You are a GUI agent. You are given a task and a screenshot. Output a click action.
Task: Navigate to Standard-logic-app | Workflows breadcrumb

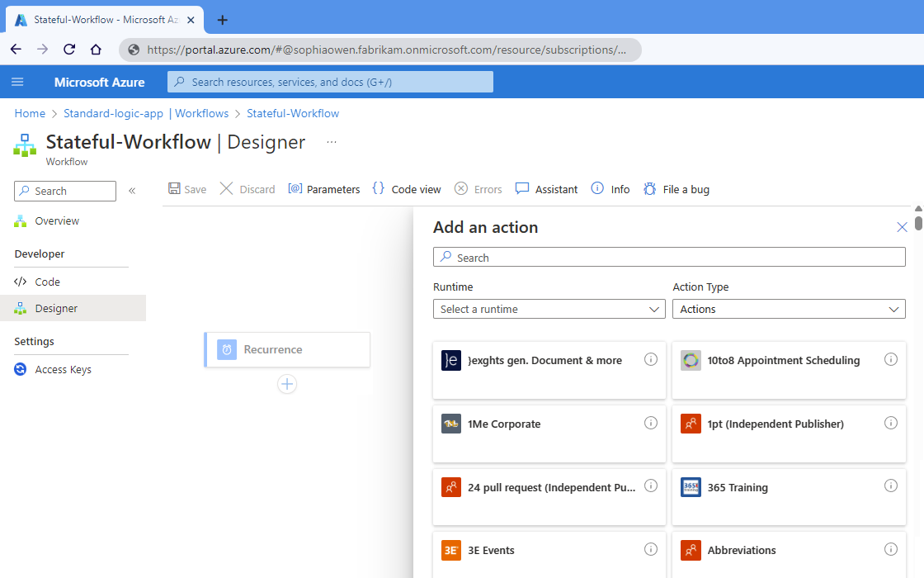(x=146, y=113)
